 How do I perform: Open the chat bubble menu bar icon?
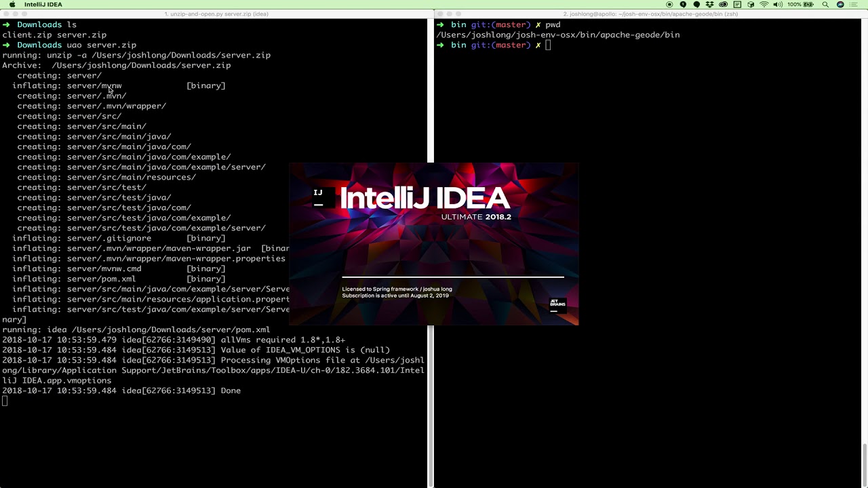click(696, 4)
